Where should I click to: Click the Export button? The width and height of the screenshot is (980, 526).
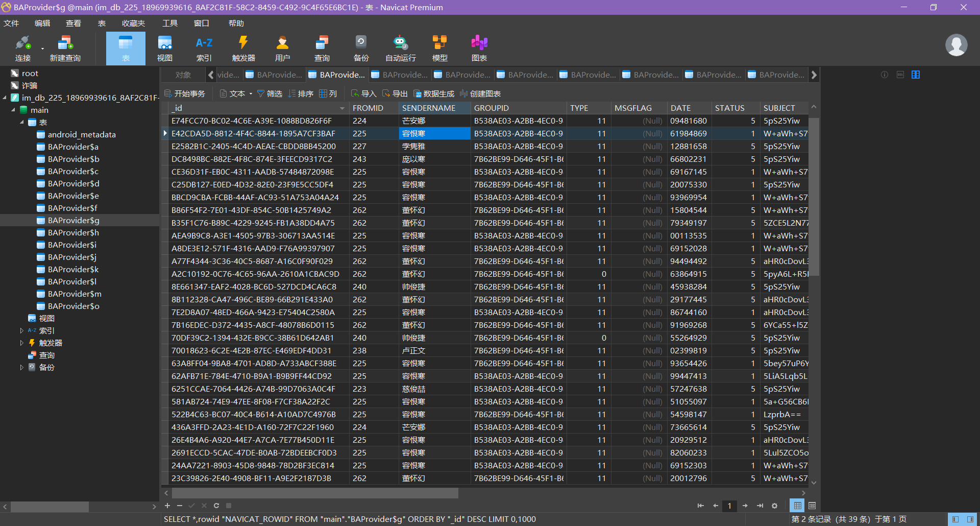pos(395,94)
